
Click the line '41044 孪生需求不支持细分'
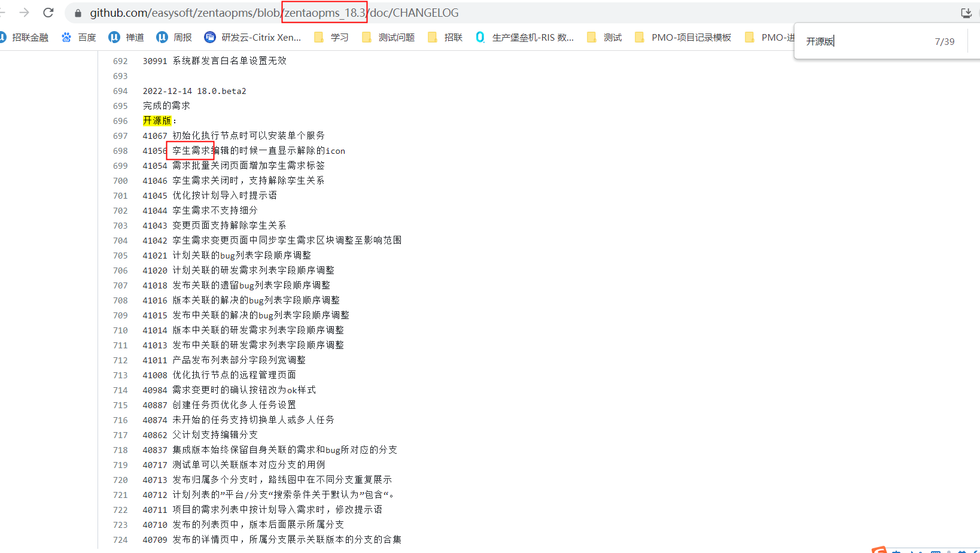(x=200, y=211)
